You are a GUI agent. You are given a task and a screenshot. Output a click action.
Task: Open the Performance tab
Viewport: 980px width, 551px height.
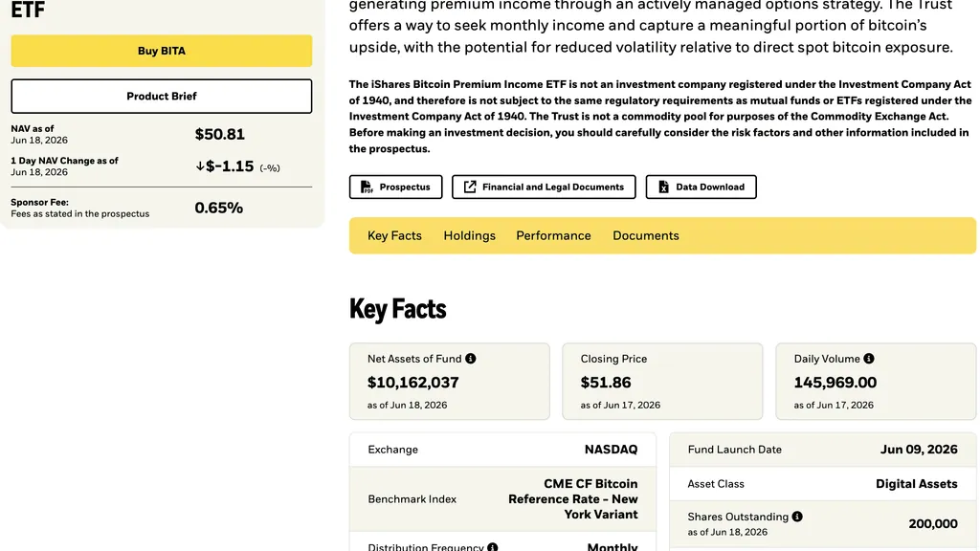click(x=553, y=235)
